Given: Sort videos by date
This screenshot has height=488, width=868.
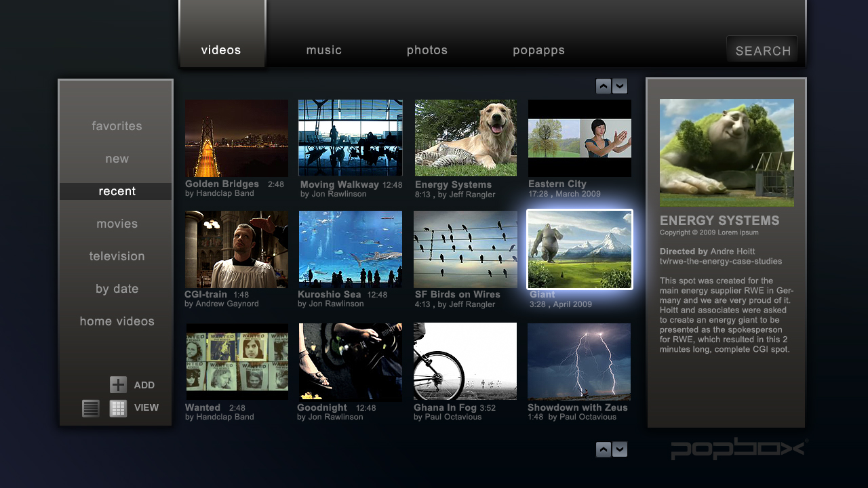Looking at the screenshot, I should click(x=117, y=289).
